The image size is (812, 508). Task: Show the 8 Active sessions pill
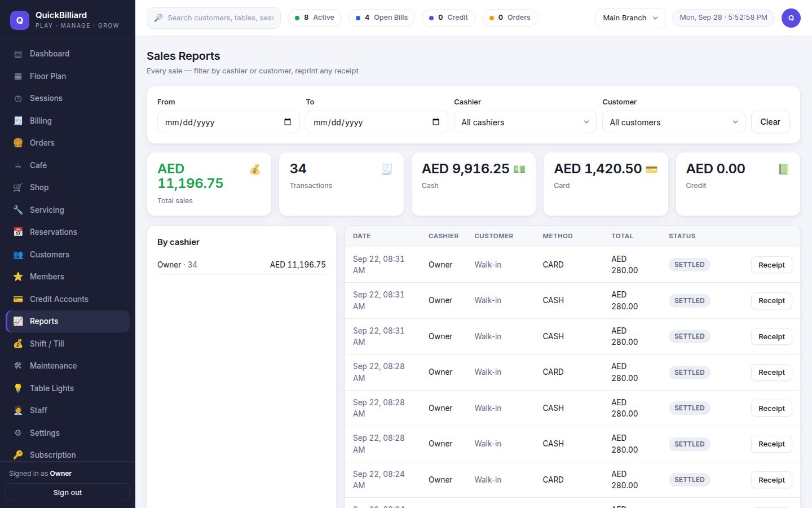point(315,18)
